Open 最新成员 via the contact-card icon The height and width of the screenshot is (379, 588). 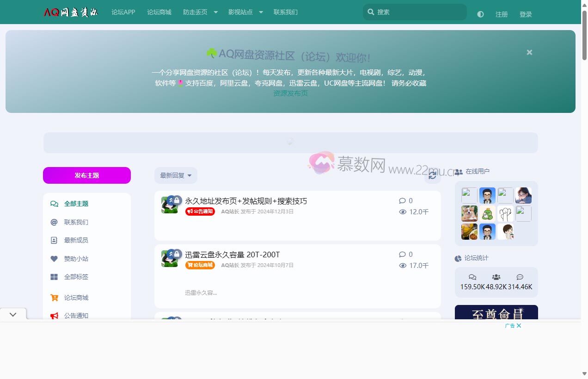pos(54,240)
